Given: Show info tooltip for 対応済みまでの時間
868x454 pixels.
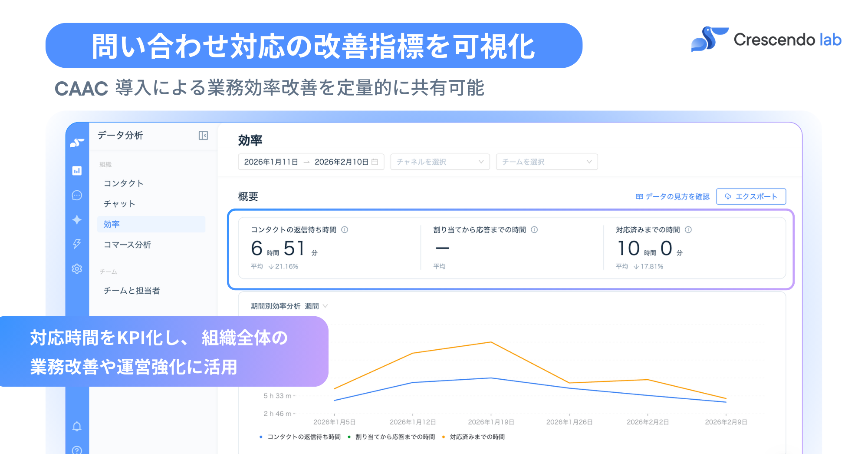Looking at the screenshot, I should point(688,230).
